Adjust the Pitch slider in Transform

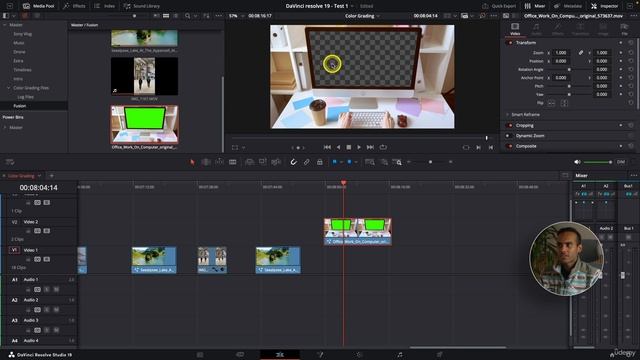[x=569, y=86]
